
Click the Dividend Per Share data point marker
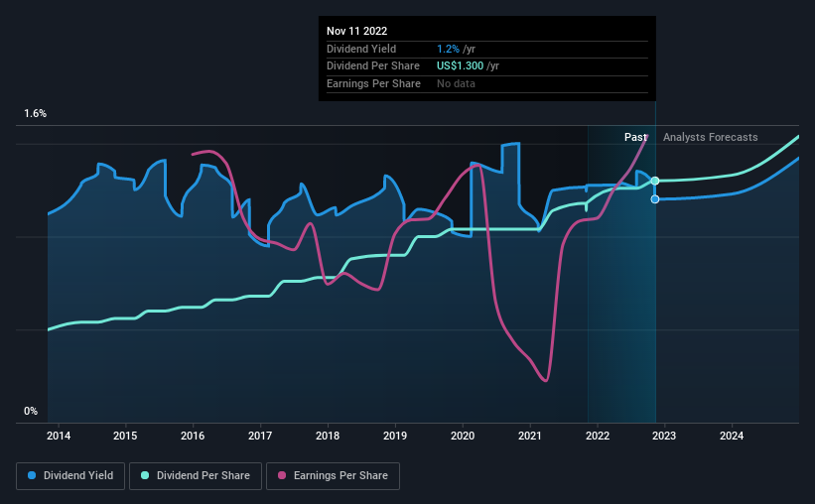(655, 181)
